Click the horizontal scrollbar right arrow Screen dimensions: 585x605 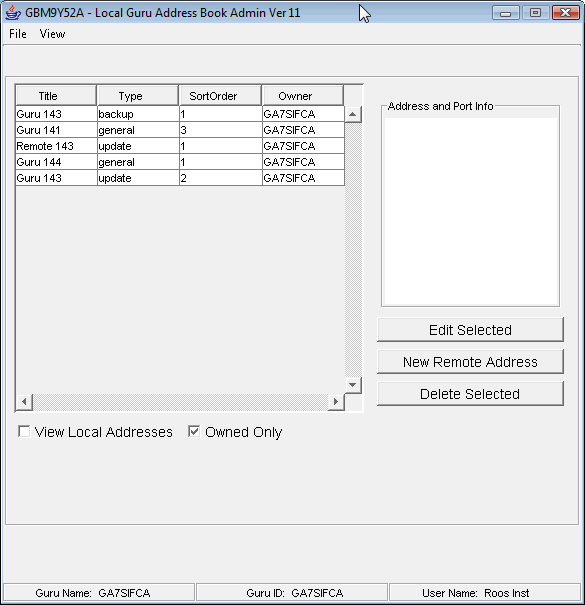[335, 402]
